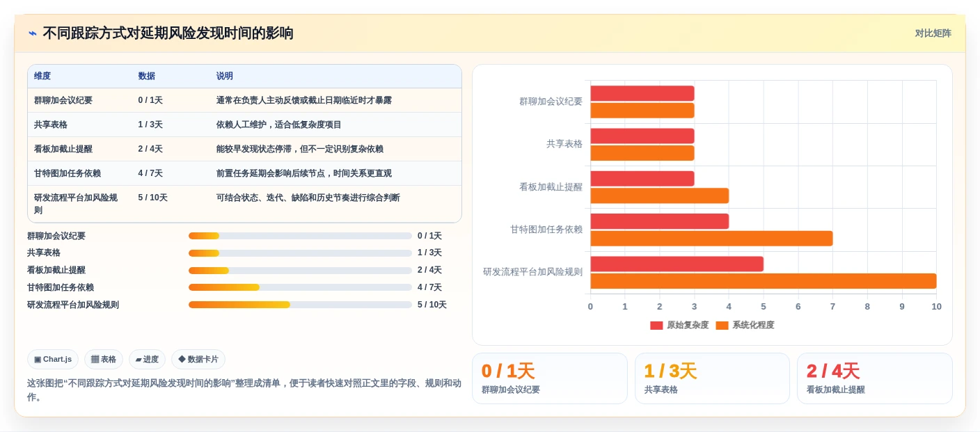The width and height of the screenshot is (980, 432).
Task: Click description 依赖人工维护，适合低复杂度项目
Action: pos(279,125)
